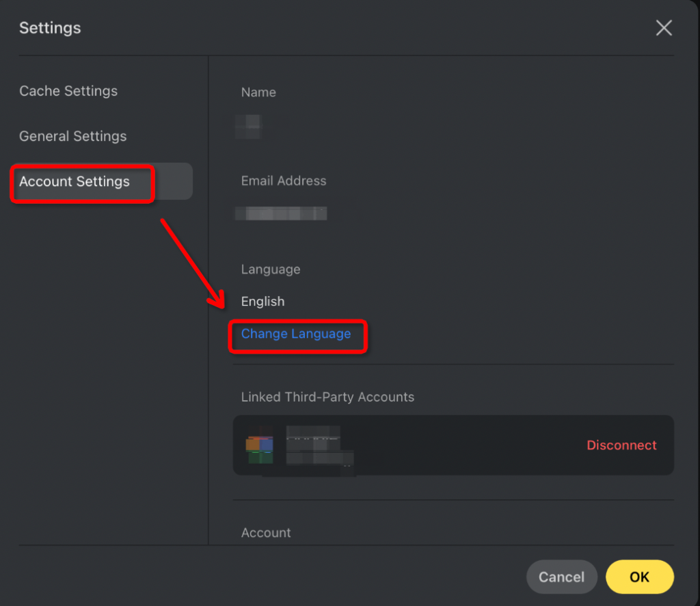Select the Account Settings tab
The image size is (700, 606).
click(75, 181)
